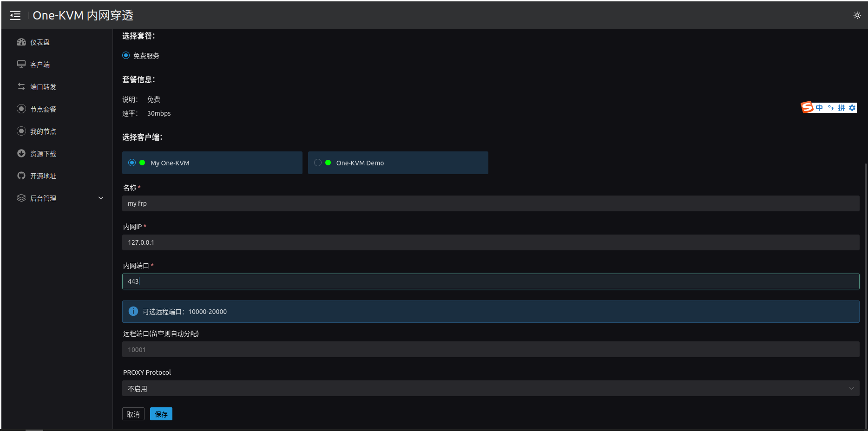Select the 免费服务 plan radio button
Image resolution: width=868 pixels, height=431 pixels.
tap(126, 56)
